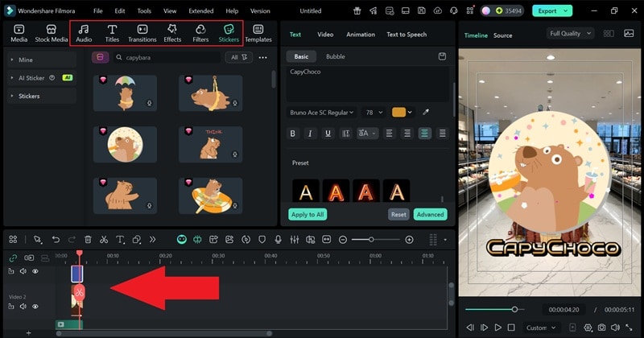Open the Custom aspect dropdown
The width and height of the screenshot is (644, 338).
pyautogui.click(x=541, y=328)
